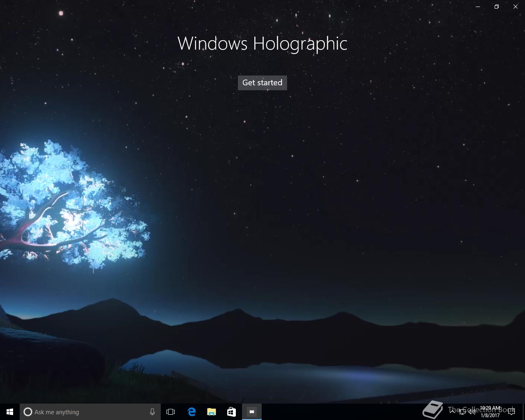Activate Cortana microphone voice input

(x=152, y=412)
